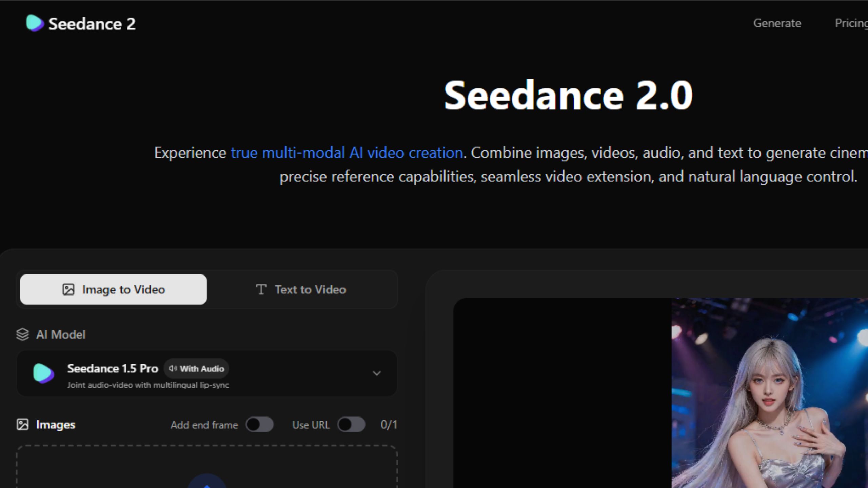This screenshot has width=868, height=488.
Task: Enable the Use URL toggle
Action: pos(351,424)
